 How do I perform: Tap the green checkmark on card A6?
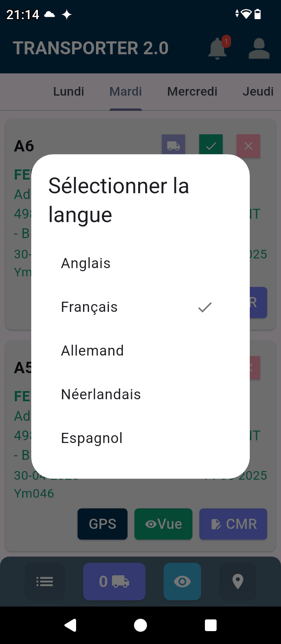pyautogui.click(x=211, y=145)
